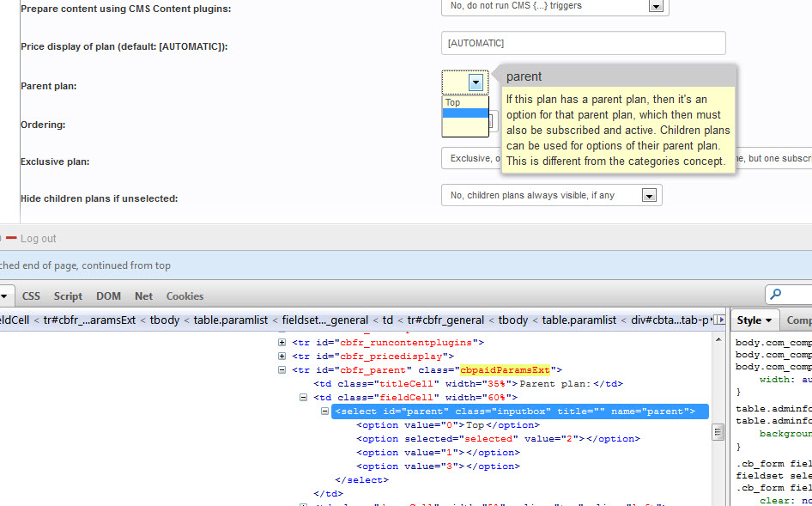Select the highlighted select#parent HTML line
812x506 pixels.
pos(520,412)
